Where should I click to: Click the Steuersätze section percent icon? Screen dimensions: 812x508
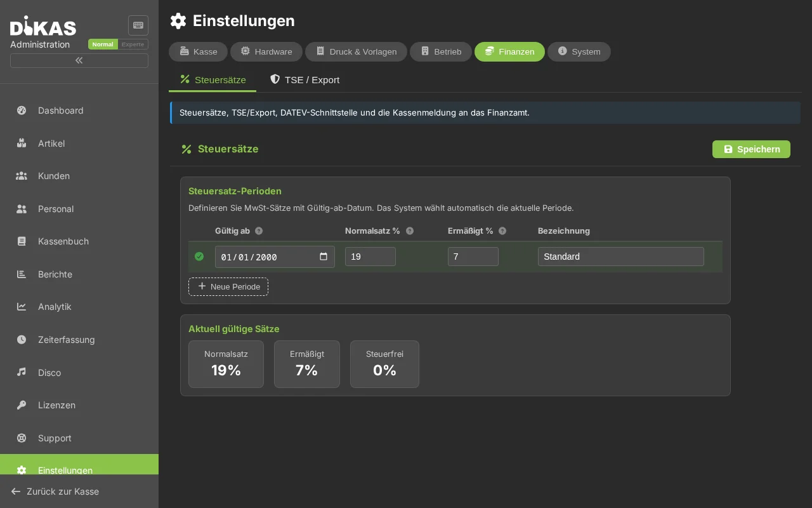click(187, 149)
